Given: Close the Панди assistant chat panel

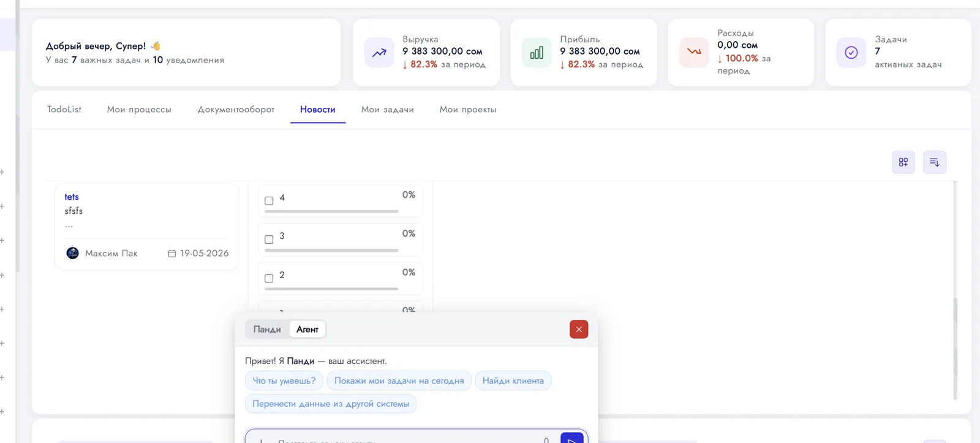Looking at the screenshot, I should point(579,330).
